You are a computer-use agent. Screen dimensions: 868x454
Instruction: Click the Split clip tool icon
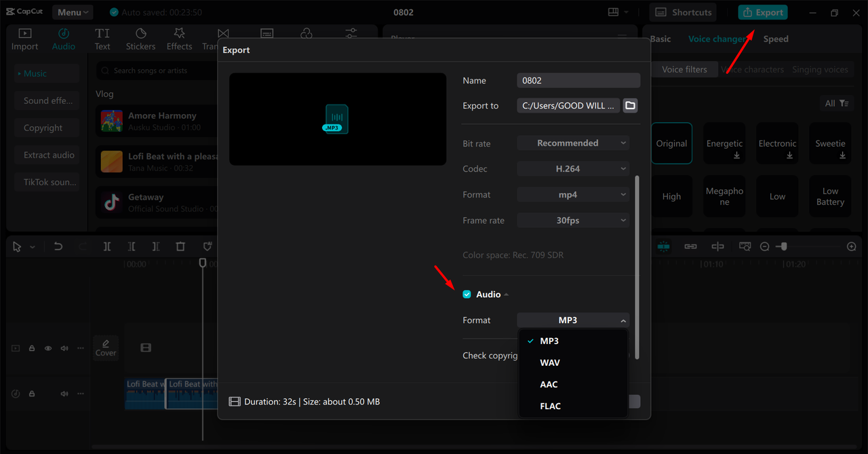click(x=107, y=246)
